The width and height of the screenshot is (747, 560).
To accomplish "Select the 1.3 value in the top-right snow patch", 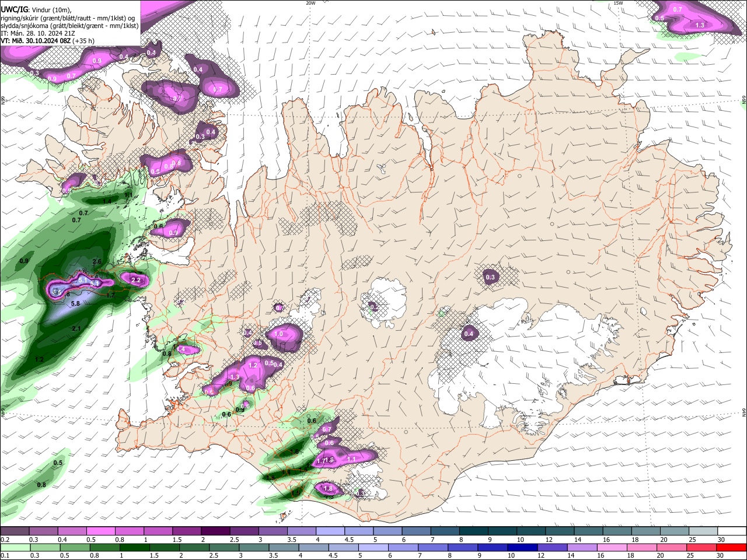I will (x=700, y=26).
